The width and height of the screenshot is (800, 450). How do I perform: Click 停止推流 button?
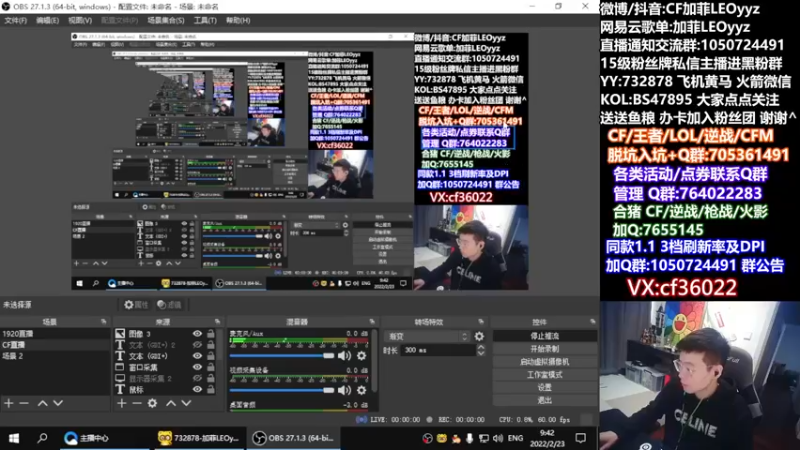[544, 336]
